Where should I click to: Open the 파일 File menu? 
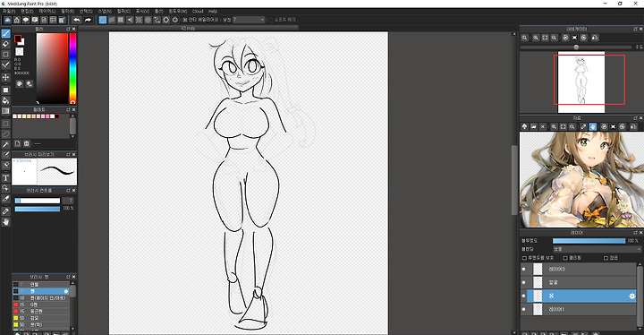pyautogui.click(x=9, y=12)
